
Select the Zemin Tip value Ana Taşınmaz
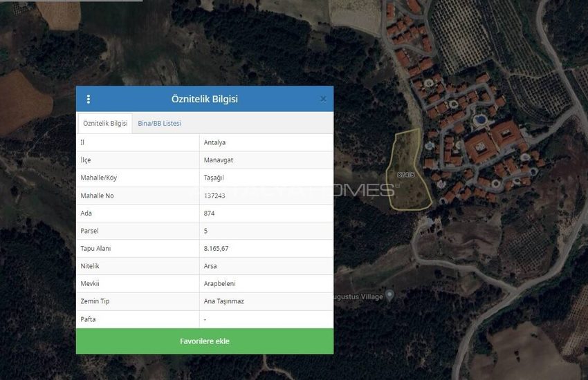[x=223, y=301]
